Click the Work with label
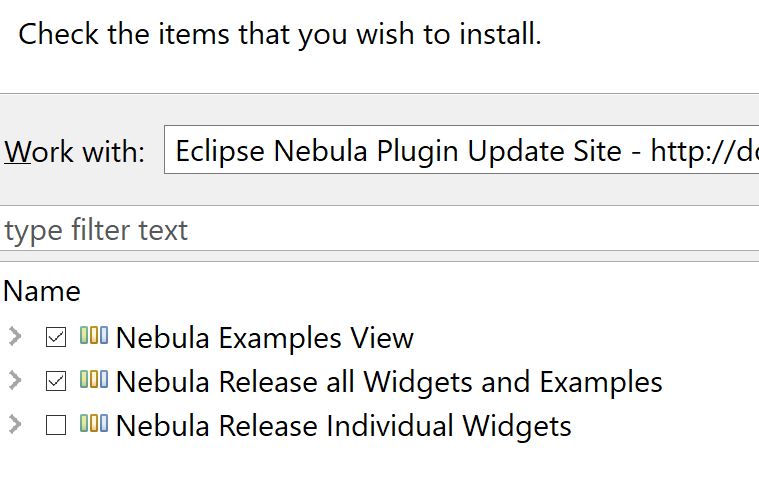The width and height of the screenshot is (759, 504). 75,152
